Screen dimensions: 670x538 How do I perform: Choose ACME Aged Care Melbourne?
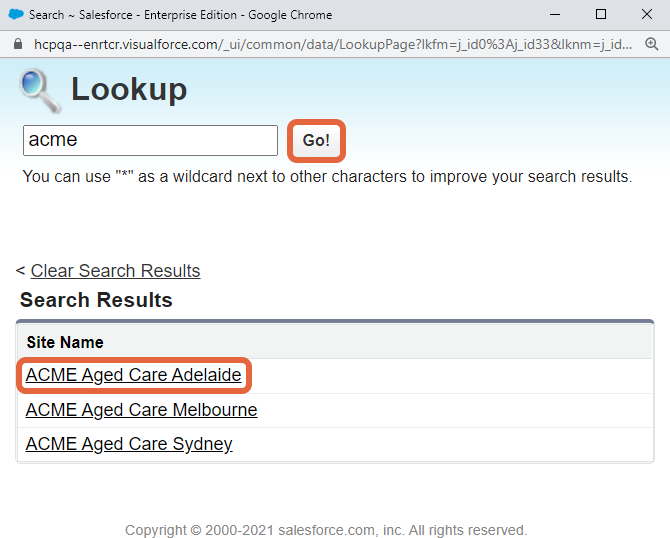141,410
